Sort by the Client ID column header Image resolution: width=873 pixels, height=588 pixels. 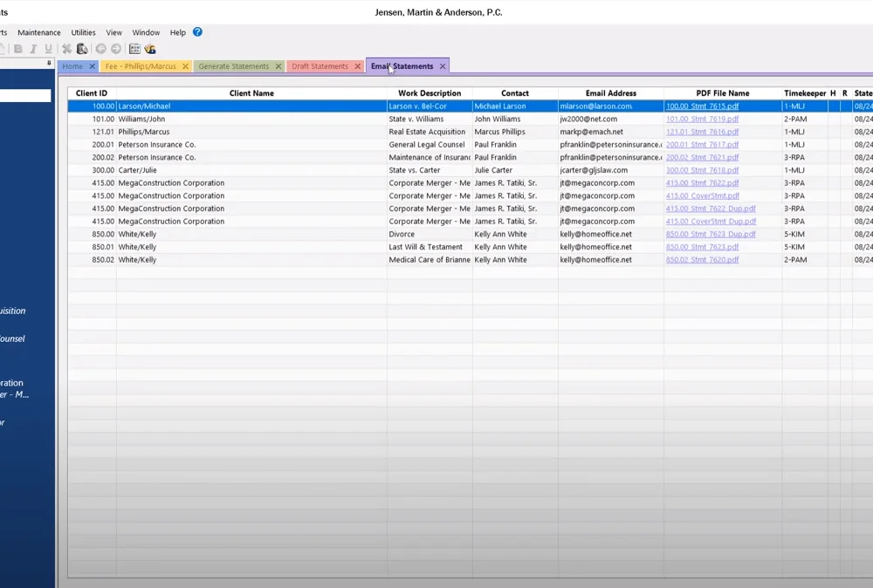pyautogui.click(x=92, y=93)
